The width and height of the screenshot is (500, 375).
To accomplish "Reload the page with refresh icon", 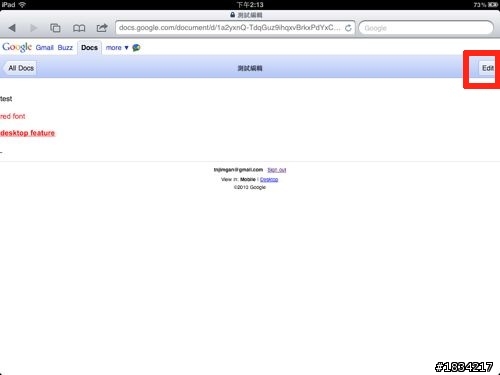I will coord(348,28).
